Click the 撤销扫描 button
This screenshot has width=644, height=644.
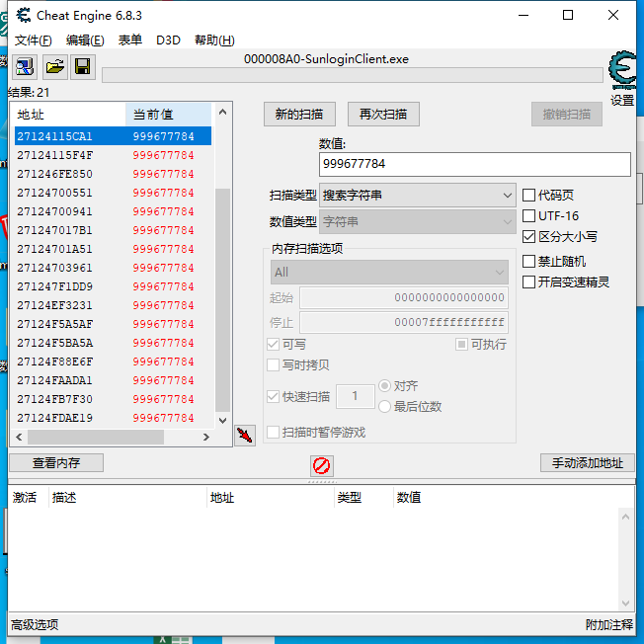(x=567, y=115)
